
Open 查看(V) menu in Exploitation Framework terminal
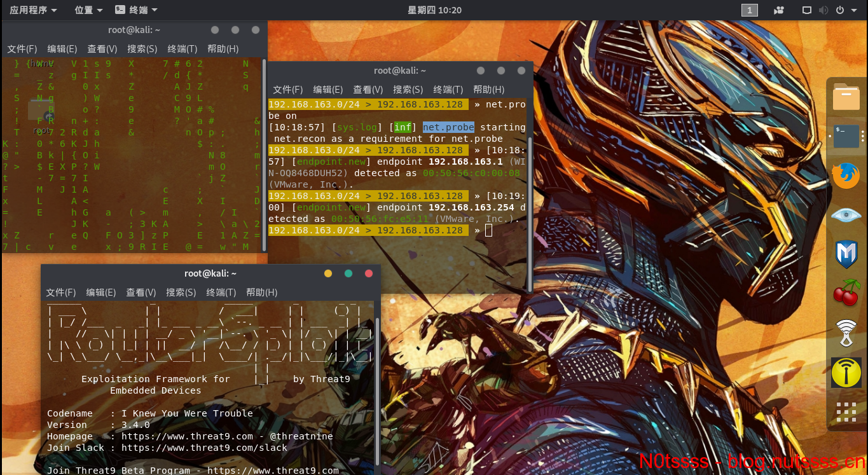pyautogui.click(x=141, y=293)
